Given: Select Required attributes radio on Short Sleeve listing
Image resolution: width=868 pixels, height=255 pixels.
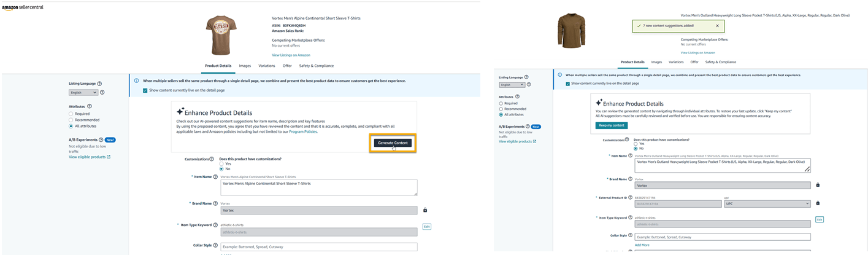Looking at the screenshot, I should 71,114.
